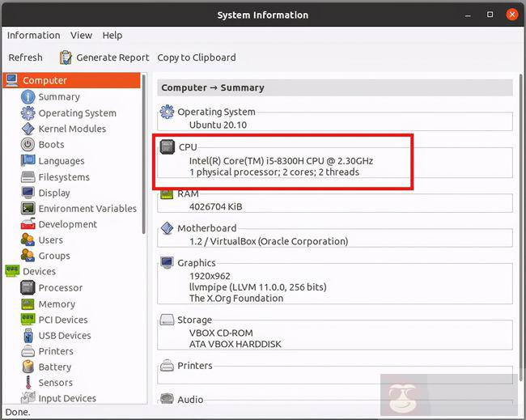Click The X.Org Foundation line
This screenshot has height=420, width=526.
pyautogui.click(x=236, y=299)
